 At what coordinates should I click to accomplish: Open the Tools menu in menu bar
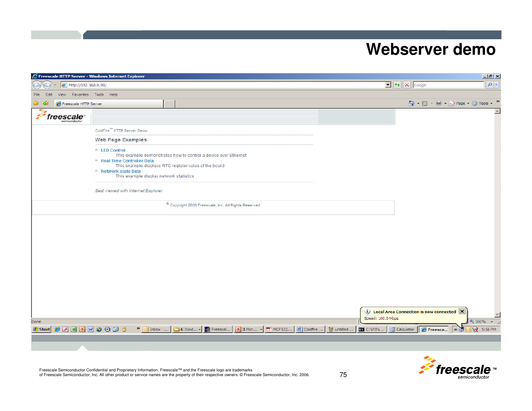pyautogui.click(x=99, y=95)
